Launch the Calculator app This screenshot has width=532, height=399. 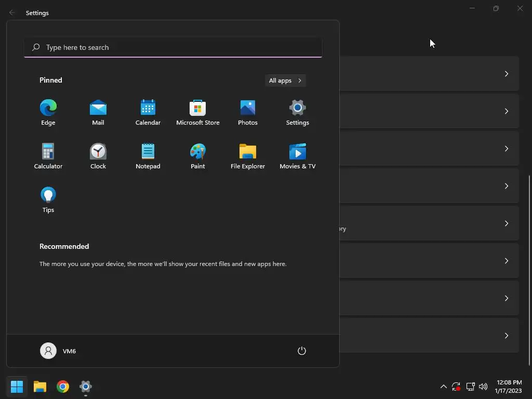[48, 156]
